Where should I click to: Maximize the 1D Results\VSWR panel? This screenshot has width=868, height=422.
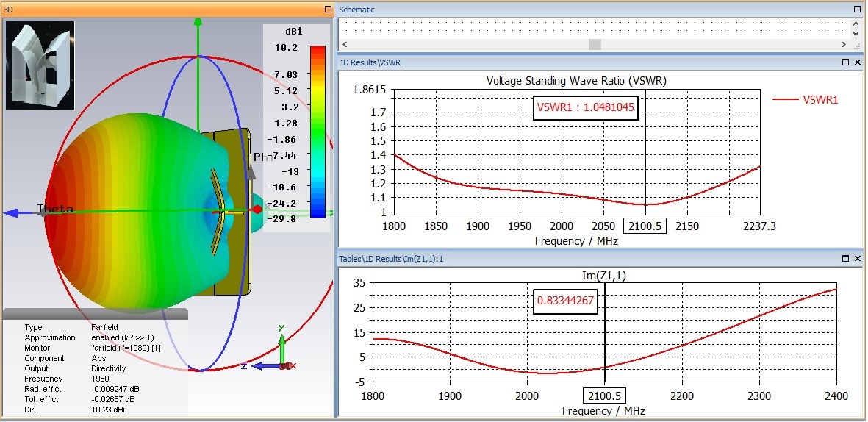click(x=845, y=62)
